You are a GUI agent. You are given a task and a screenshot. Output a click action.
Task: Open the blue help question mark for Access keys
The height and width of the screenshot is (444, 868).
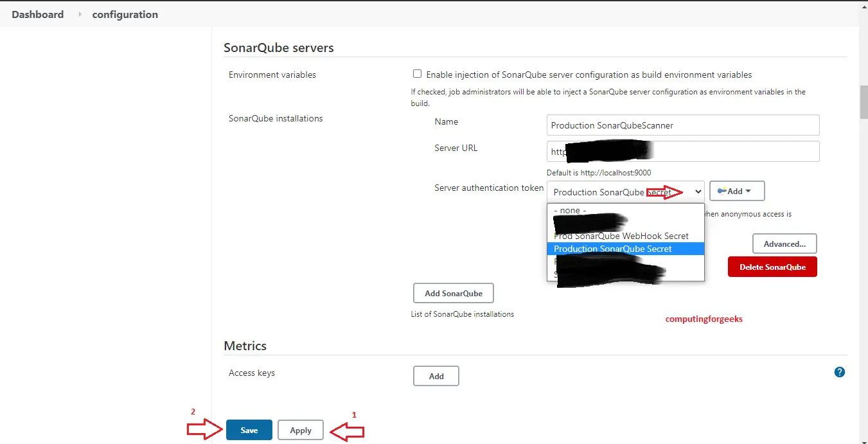pos(839,372)
